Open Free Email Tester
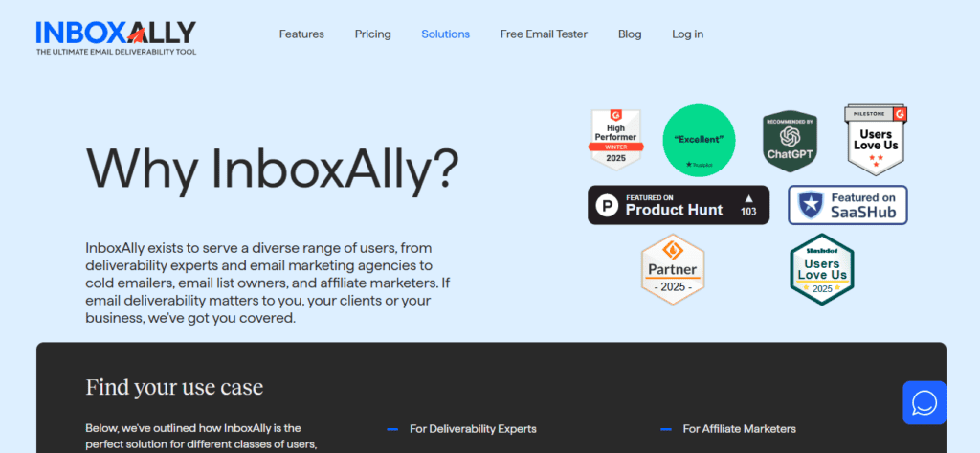Image resolution: width=980 pixels, height=453 pixels. (x=544, y=34)
